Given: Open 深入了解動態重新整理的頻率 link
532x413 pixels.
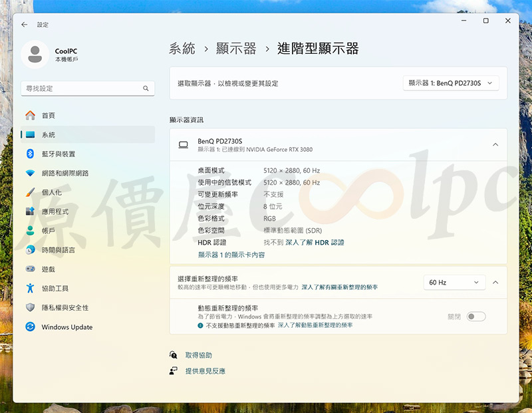Looking at the screenshot, I should click(315, 325).
